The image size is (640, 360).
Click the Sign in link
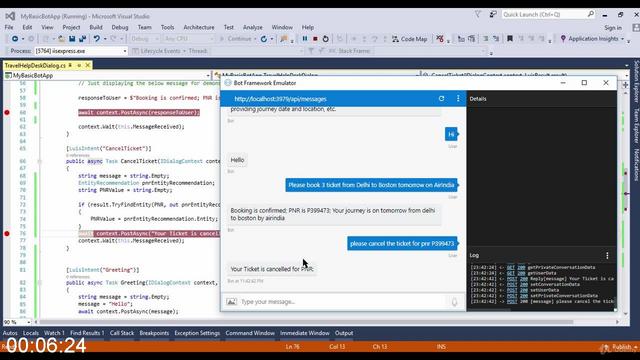tap(613, 28)
